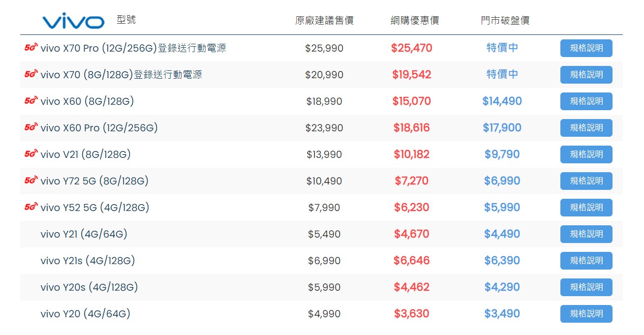The image size is (644, 335).
Task: Click the online price $4,462
Action: [x=412, y=287]
